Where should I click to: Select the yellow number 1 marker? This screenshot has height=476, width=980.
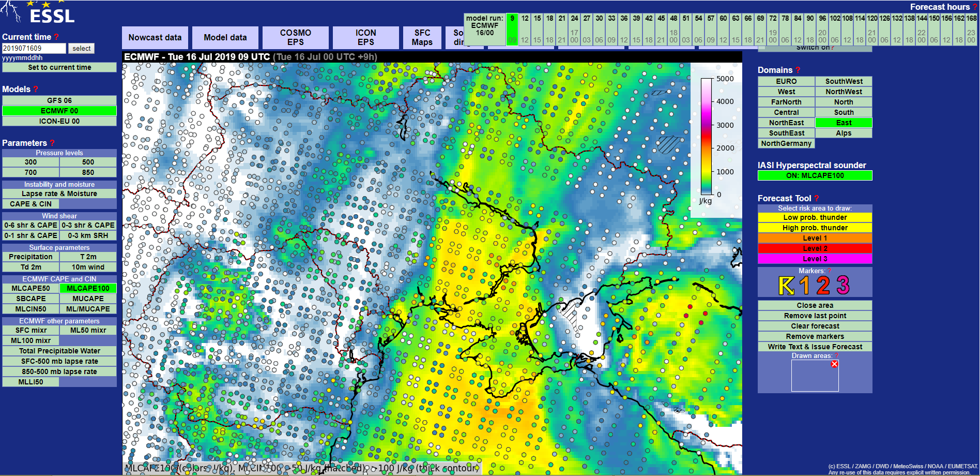[x=804, y=286]
